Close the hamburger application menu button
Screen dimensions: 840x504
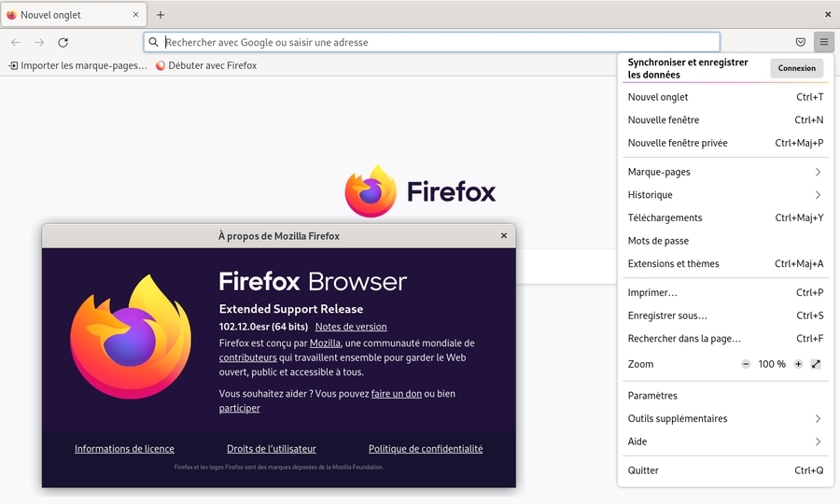click(x=824, y=42)
